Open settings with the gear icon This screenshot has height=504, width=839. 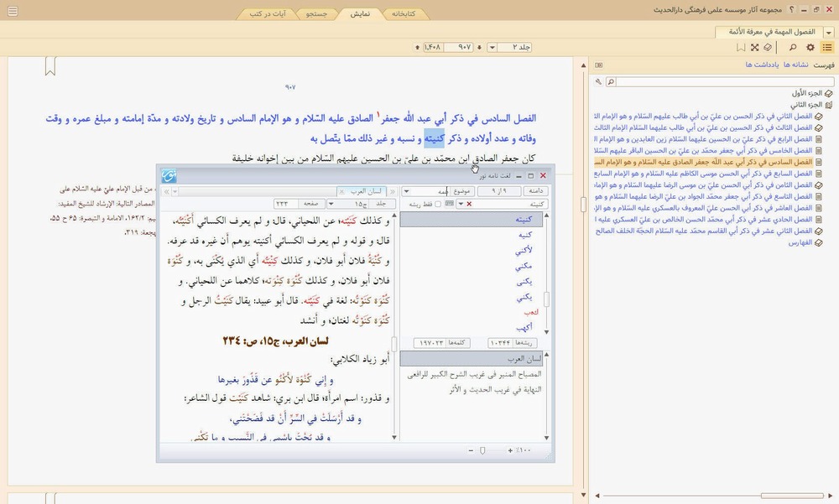point(810,48)
